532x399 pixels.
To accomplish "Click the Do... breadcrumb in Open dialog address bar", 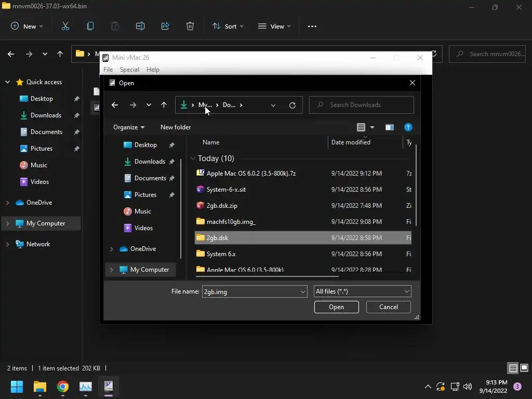I will coord(229,105).
